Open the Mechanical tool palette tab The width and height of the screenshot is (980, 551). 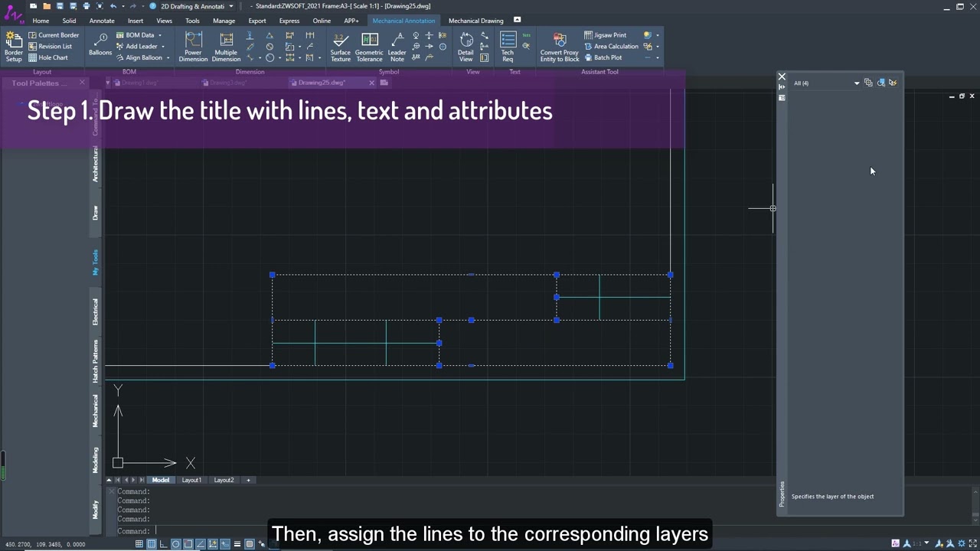tap(96, 411)
